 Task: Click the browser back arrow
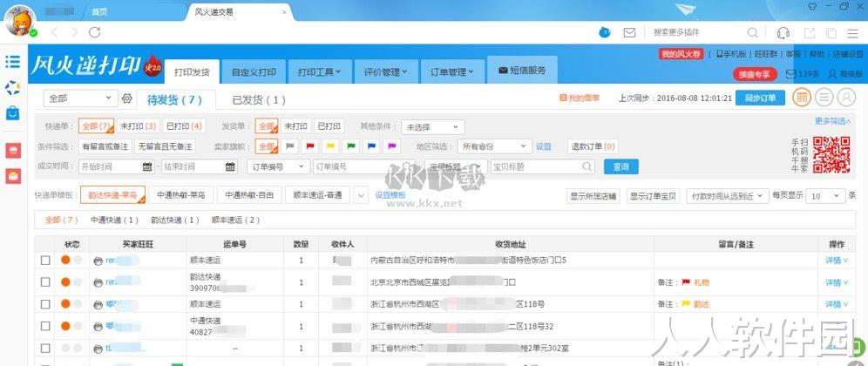tap(55, 32)
